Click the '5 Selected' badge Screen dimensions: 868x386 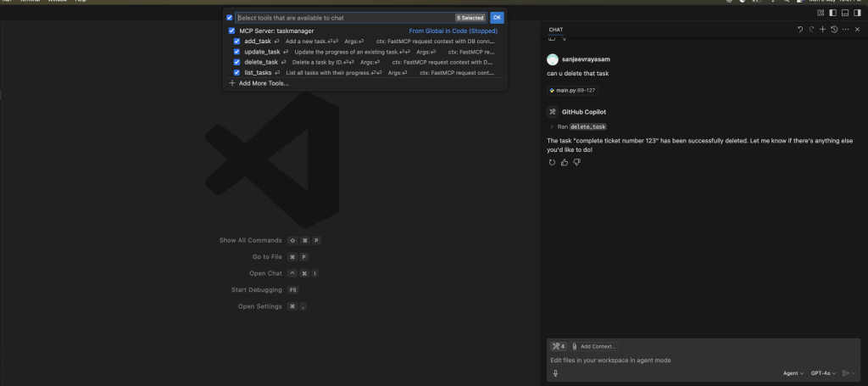[470, 18]
